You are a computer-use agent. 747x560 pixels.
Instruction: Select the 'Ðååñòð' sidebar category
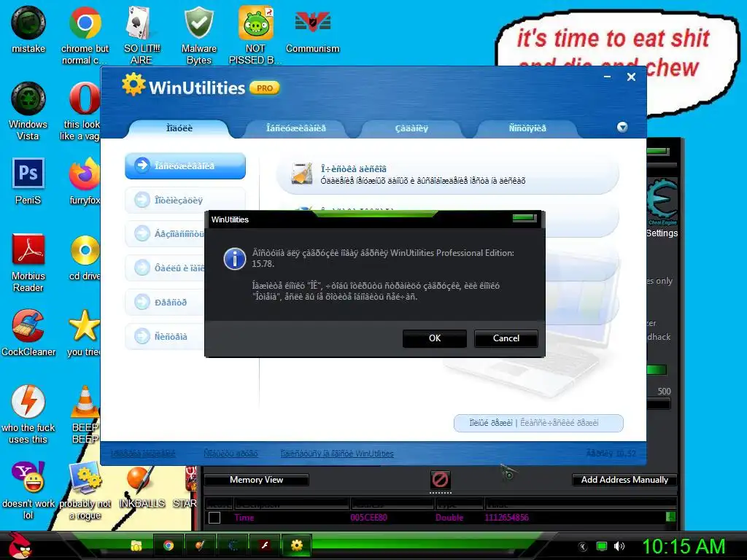[164, 302]
